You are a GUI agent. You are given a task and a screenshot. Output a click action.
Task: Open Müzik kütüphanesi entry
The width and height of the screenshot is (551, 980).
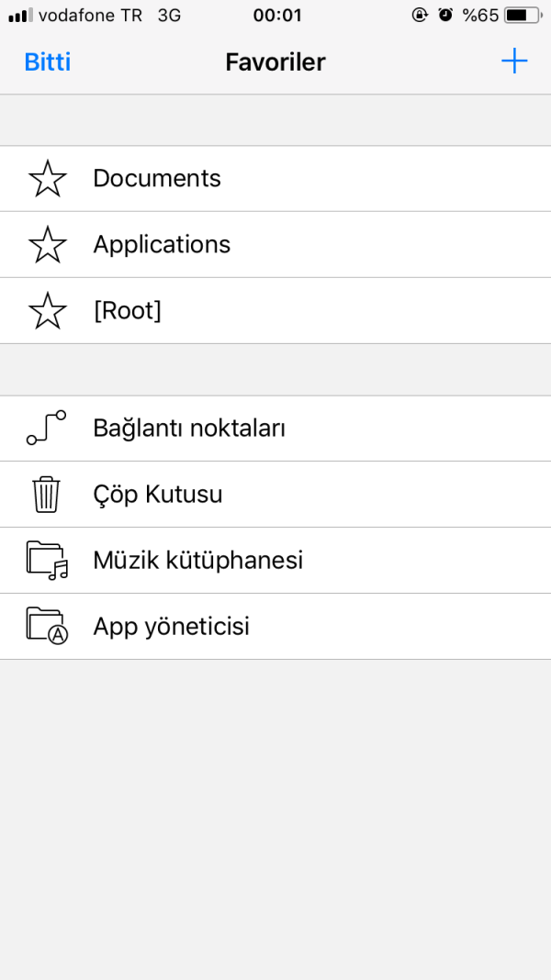[198, 561]
